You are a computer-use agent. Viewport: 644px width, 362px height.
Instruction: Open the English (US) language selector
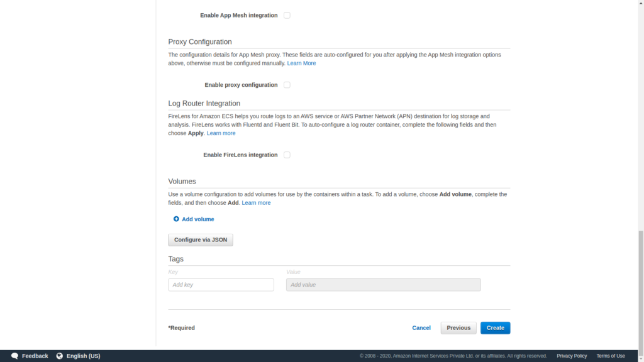[84, 356]
